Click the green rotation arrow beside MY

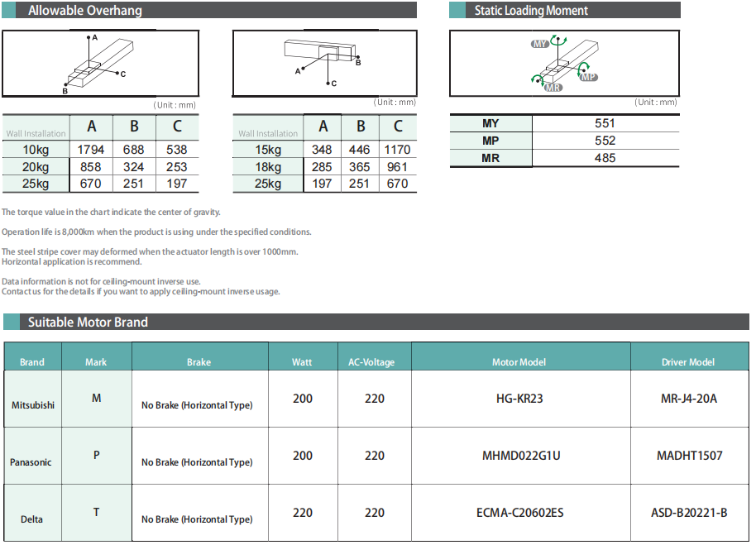coord(558,39)
